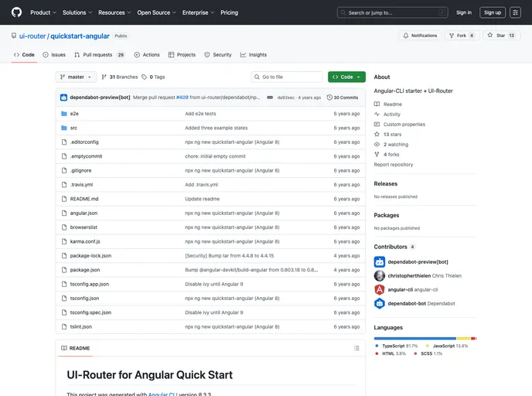Open quickstart-angular repository link
This screenshot has width=532, height=396.
[80, 36]
